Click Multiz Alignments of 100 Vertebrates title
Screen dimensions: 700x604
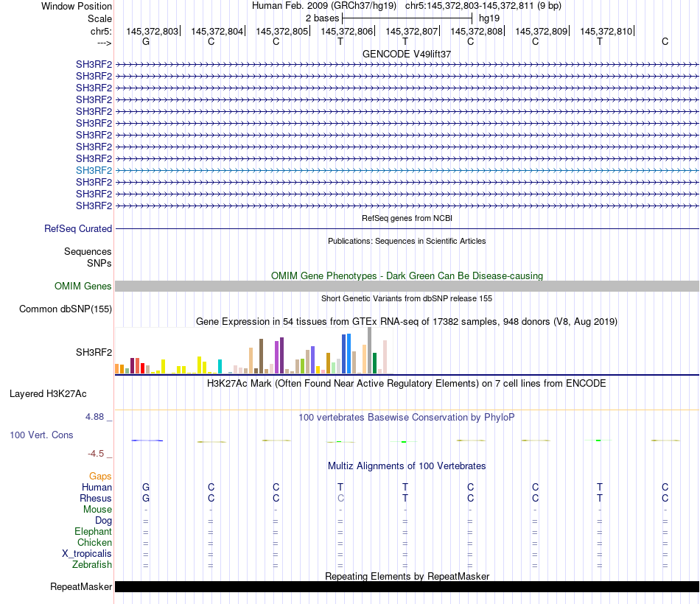pos(407,466)
